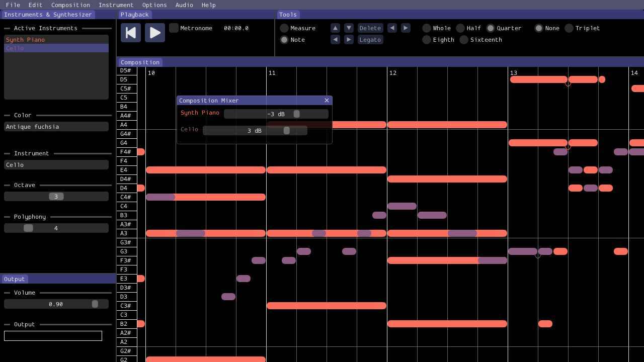
Task: Click the down arrow next to Delete
Action: coord(349,28)
